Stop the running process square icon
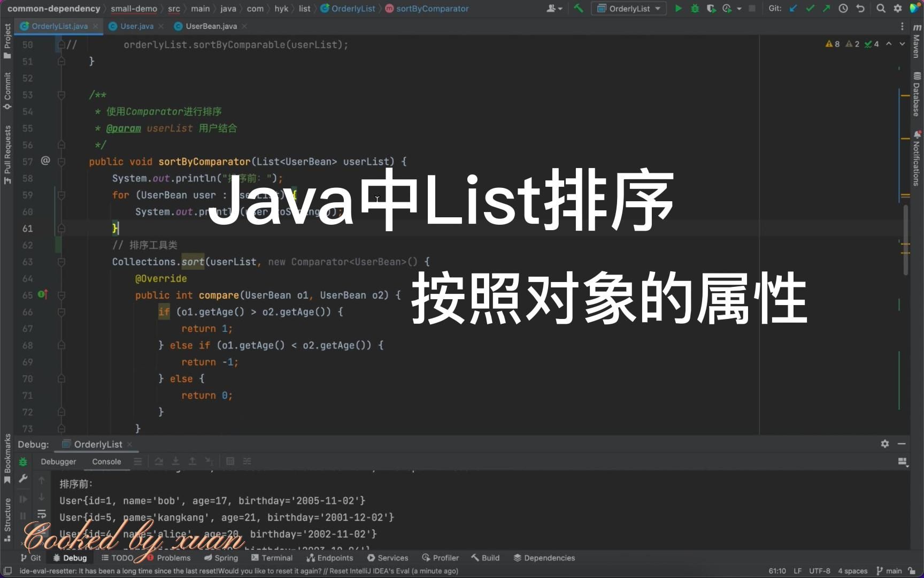This screenshot has width=924, height=578. pyautogui.click(x=752, y=8)
